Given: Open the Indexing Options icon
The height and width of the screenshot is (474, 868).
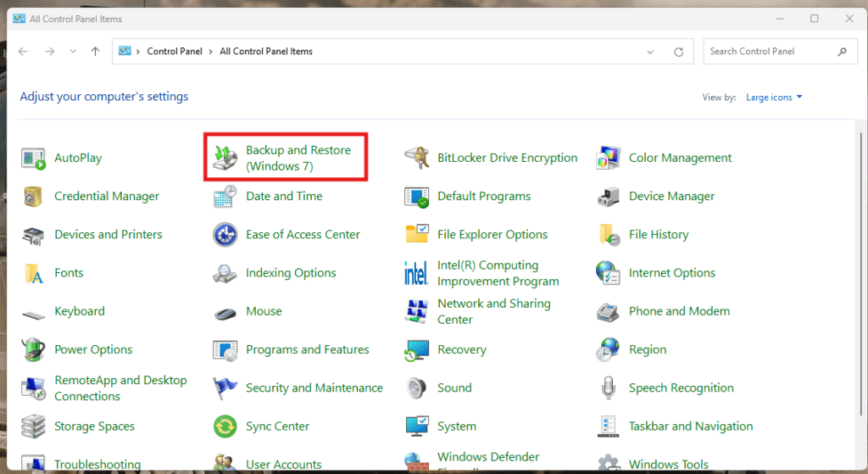Looking at the screenshot, I should (225, 273).
